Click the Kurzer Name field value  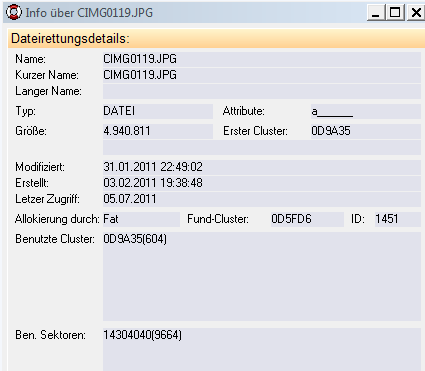tap(262, 75)
